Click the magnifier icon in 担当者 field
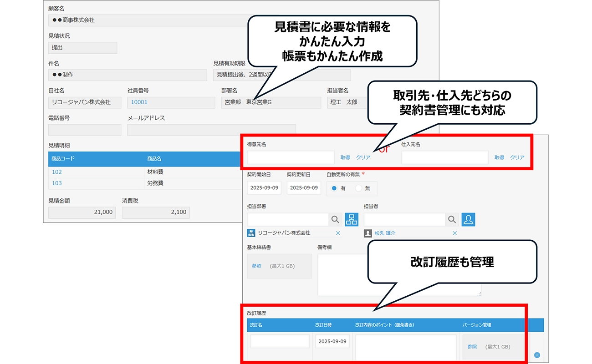592x364 pixels. tap(452, 219)
